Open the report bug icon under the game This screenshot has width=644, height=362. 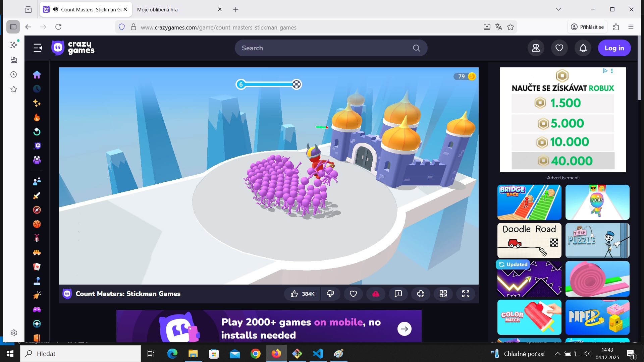coord(398,294)
